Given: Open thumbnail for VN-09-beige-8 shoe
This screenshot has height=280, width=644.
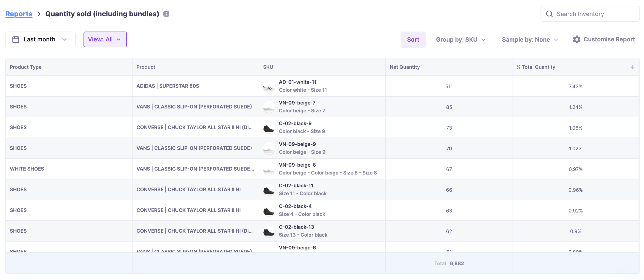Looking at the screenshot, I should (269, 169).
